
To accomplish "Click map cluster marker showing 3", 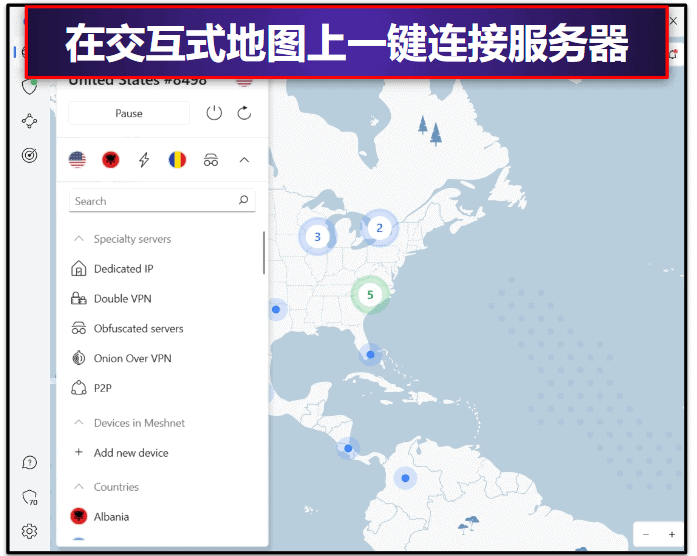I will [x=317, y=236].
